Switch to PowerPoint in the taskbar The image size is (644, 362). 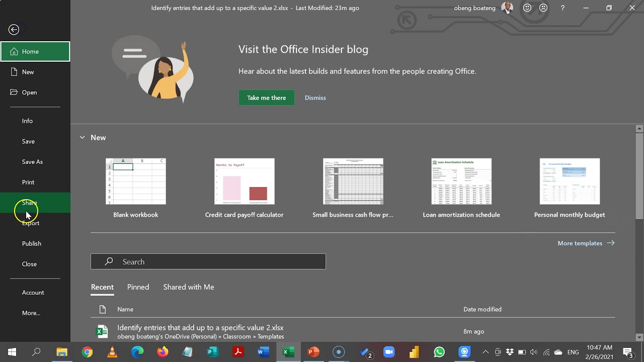click(313, 352)
